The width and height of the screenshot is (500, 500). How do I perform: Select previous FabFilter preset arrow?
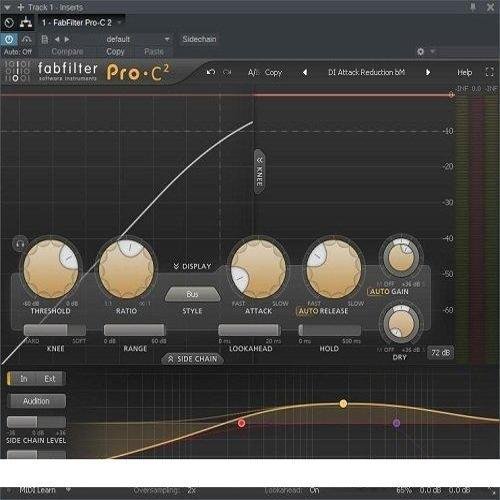[305, 72]
